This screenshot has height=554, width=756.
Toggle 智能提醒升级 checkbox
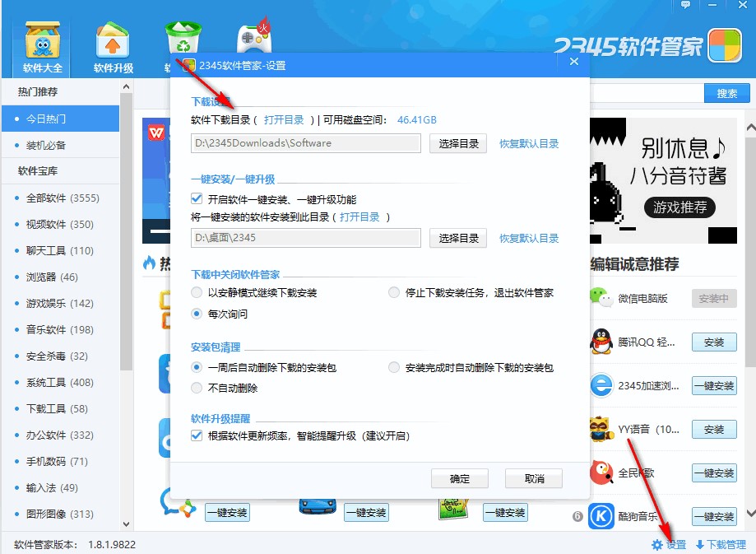coord(197,435)
